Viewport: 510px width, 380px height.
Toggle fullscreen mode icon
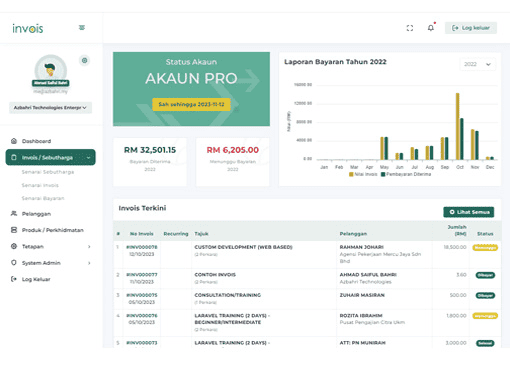(x=410, y=28)
